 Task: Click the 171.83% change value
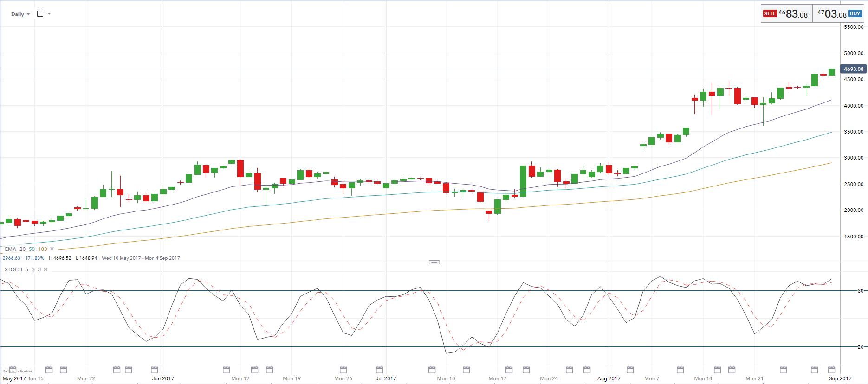[34, 258]
